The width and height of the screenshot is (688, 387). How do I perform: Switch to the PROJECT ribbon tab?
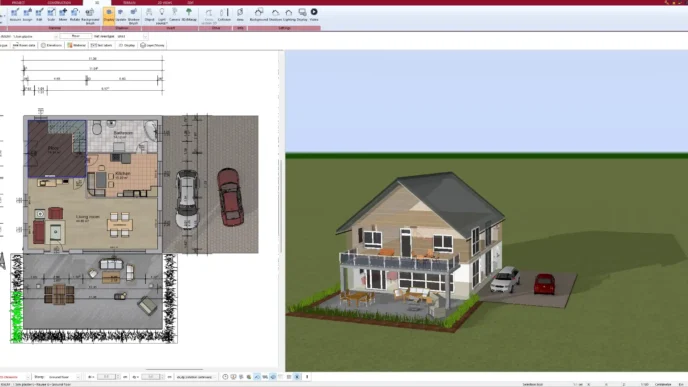click(x=18, y=3)
